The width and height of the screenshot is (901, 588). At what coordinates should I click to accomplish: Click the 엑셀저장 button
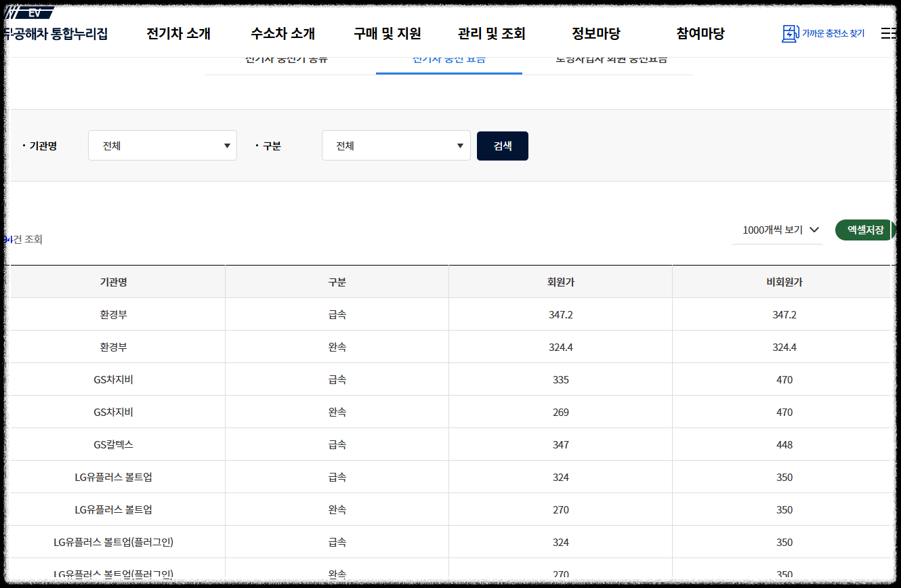coord(865,230)
